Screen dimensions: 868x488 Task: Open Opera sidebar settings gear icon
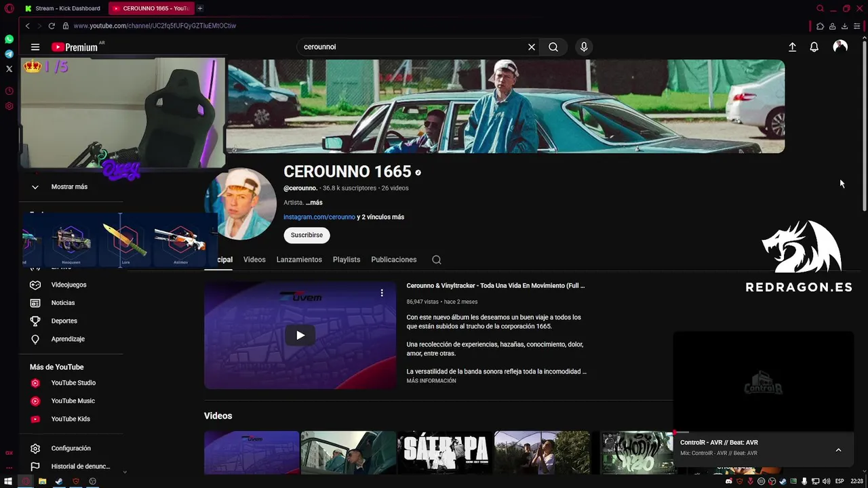point(9,106)
